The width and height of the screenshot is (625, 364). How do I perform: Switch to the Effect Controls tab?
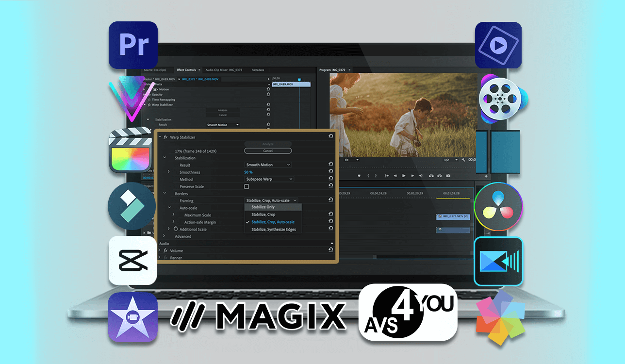tap(186, 70)
